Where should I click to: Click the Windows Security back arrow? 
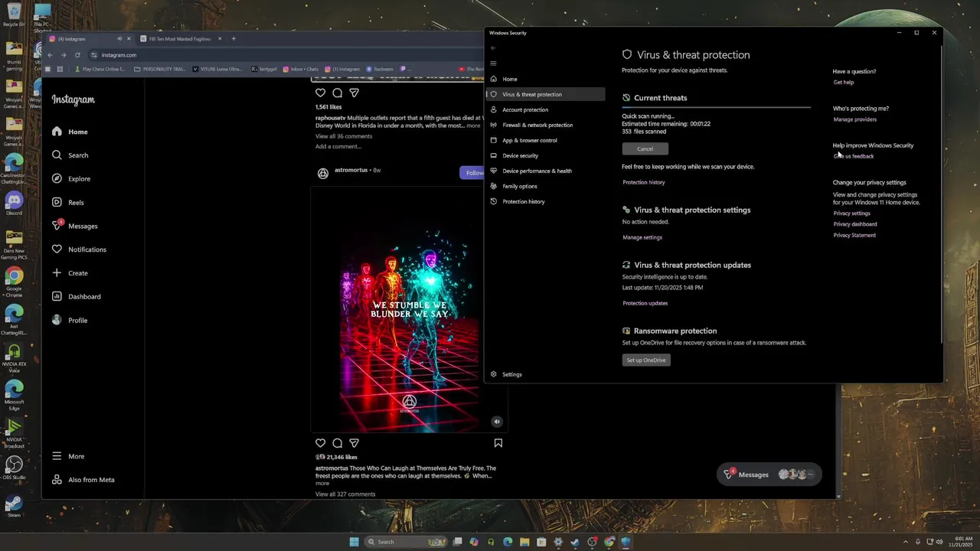(493, 47)
